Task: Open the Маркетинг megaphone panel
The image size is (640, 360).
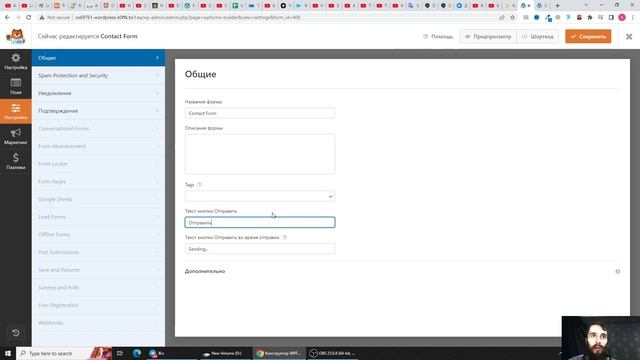Action: coord(16,136)
